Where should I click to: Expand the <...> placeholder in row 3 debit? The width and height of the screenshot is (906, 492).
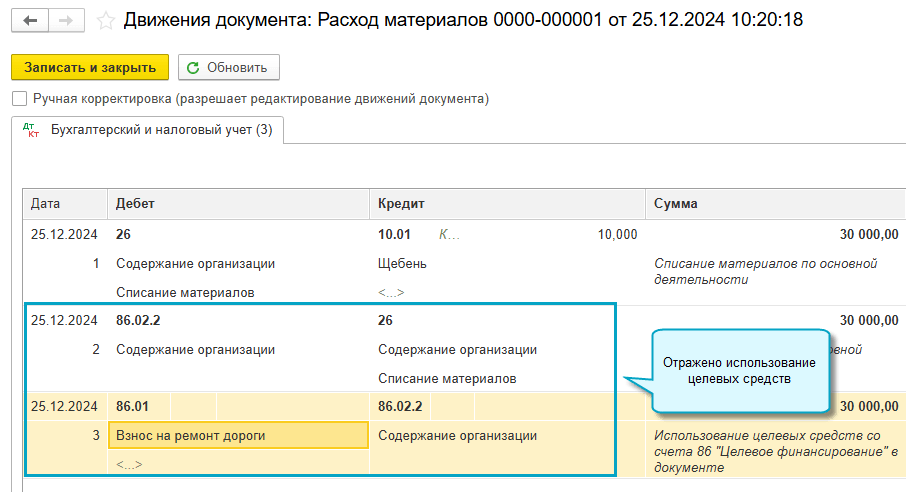[129, 465]
